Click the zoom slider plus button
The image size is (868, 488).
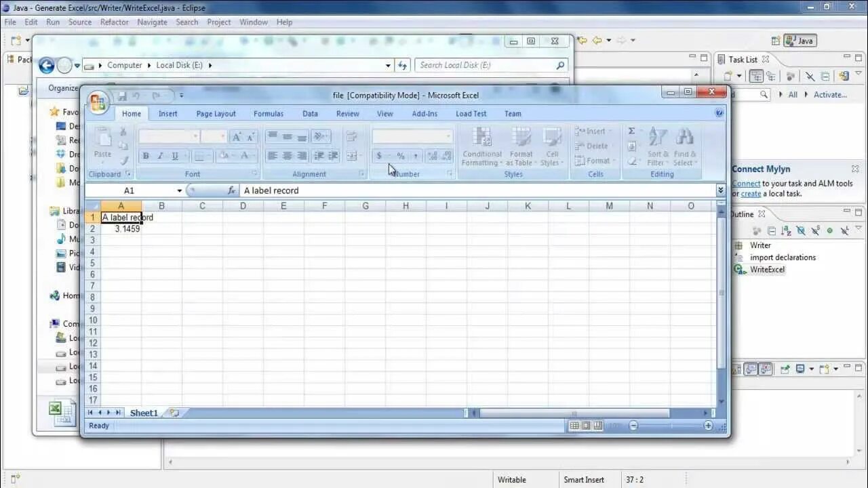coord(708,426)
